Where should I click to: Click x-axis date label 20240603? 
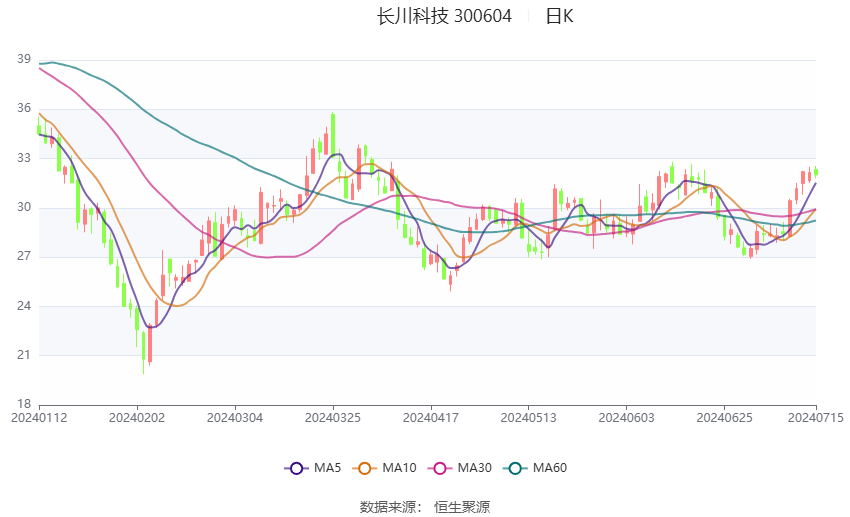point(627,418)
